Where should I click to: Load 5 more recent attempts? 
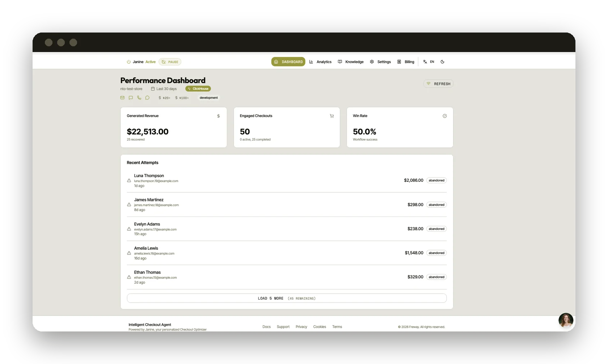coord(287,298)
